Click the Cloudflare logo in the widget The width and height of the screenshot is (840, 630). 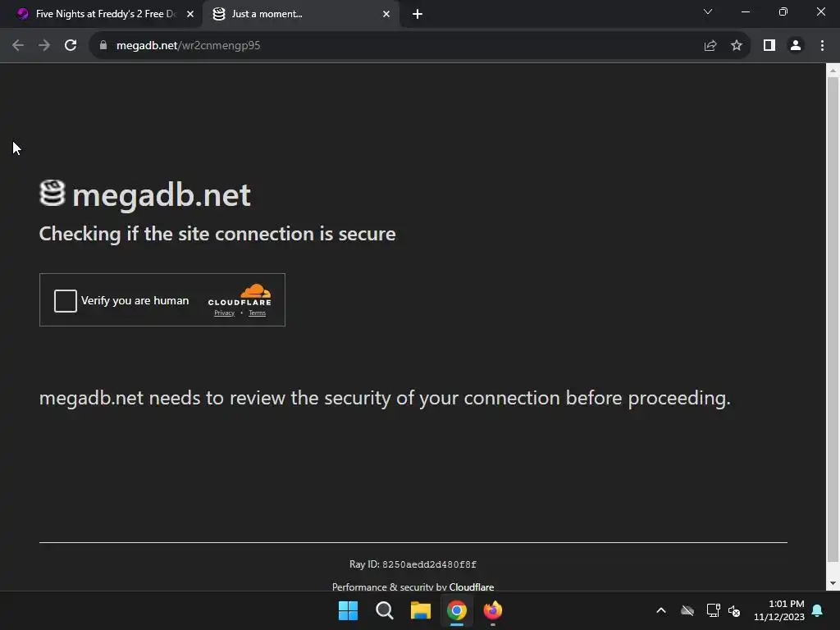[x=240, y=294]
